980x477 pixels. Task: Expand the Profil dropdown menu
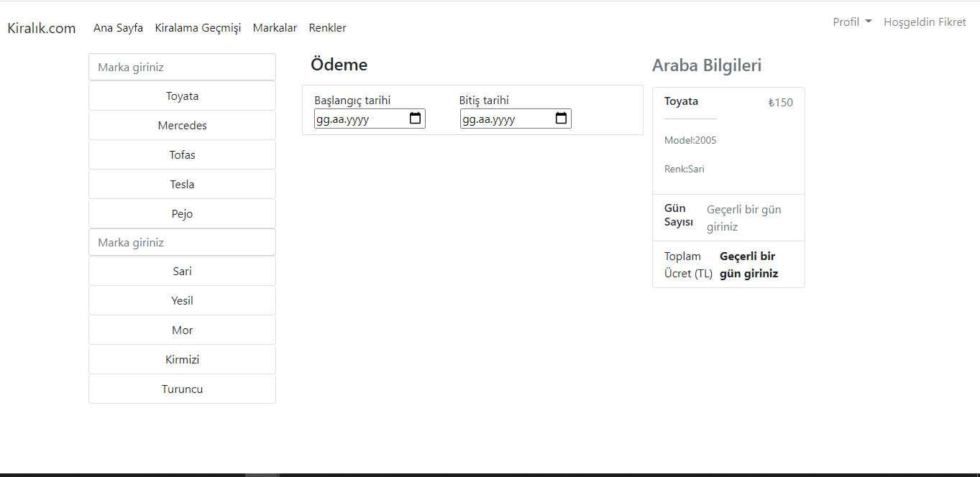click(851, 22)
